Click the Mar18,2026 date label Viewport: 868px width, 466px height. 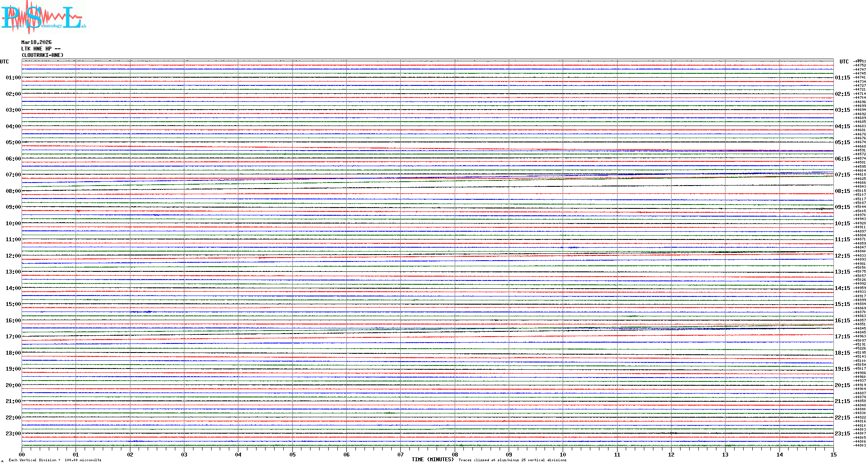[x=36, y=42]
